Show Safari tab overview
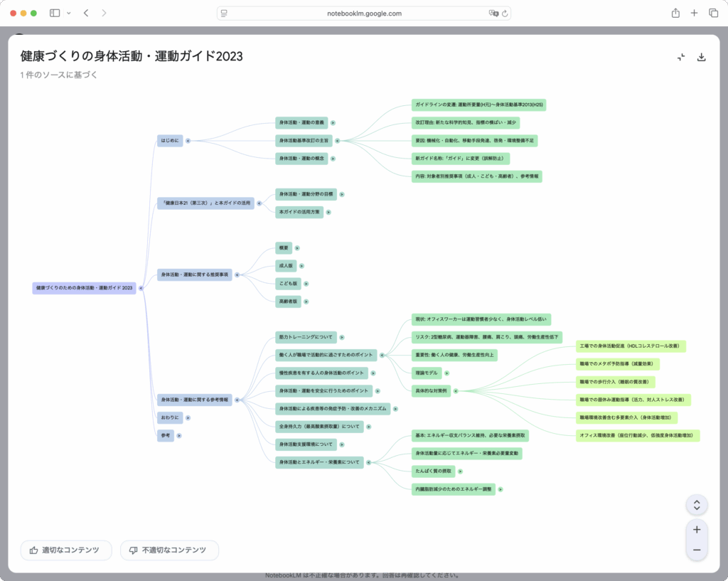The height and width of the screenshot is (581, 728). pyautogui.click(x=713, y=13)
